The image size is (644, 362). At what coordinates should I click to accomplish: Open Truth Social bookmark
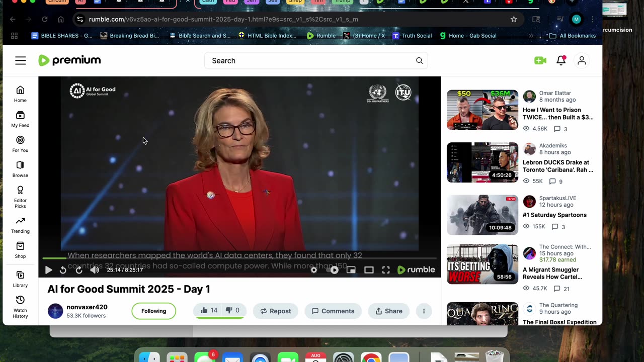[x=412, y=36]
